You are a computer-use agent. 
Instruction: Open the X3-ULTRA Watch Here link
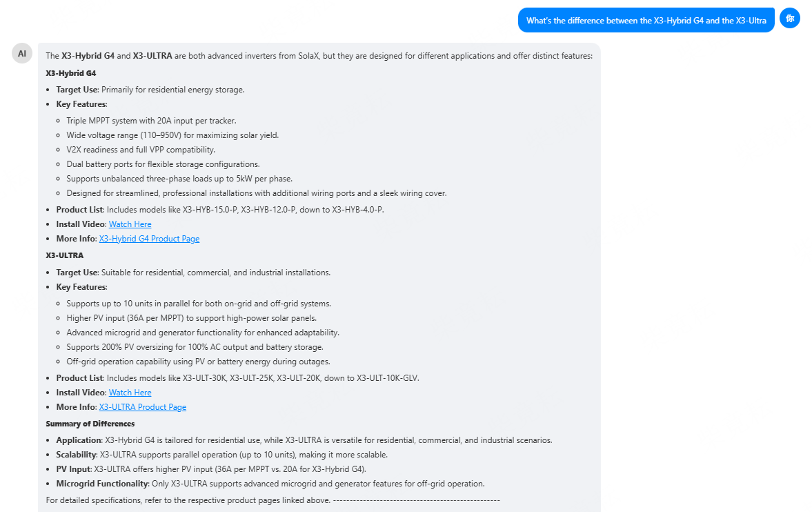coord(130,392)
